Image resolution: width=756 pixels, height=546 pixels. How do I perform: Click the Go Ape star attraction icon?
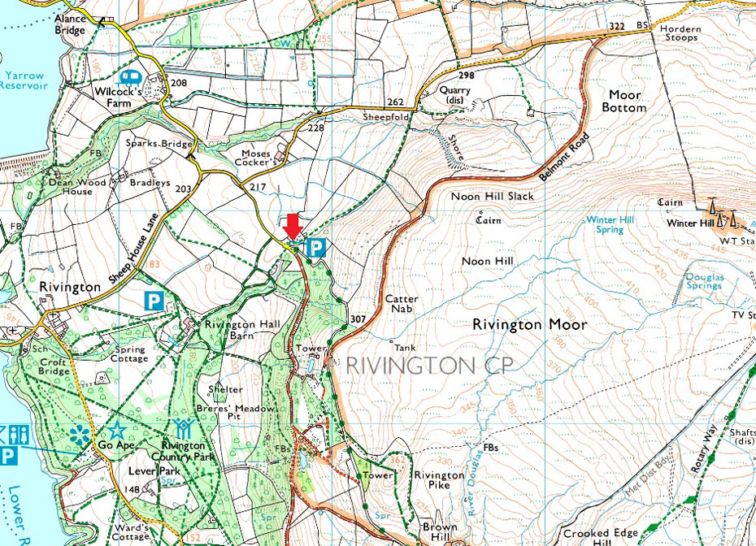click(x=117, y=429)
